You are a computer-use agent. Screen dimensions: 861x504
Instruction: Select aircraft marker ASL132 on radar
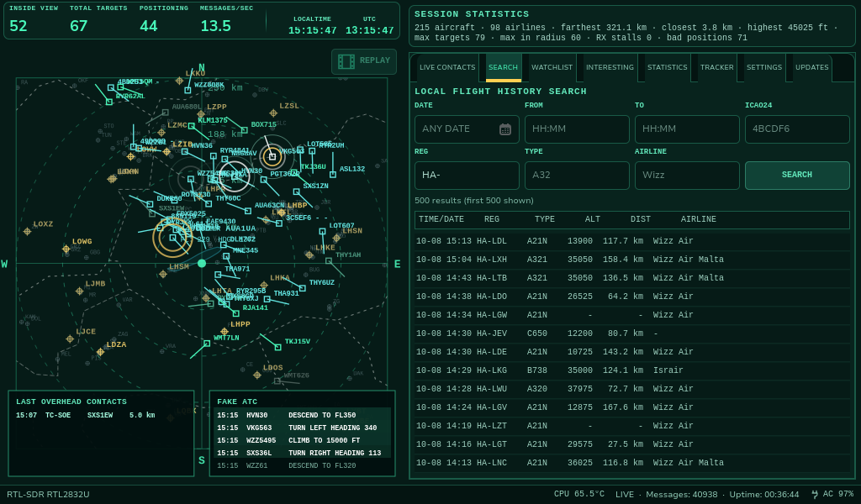tap(333, 175)
